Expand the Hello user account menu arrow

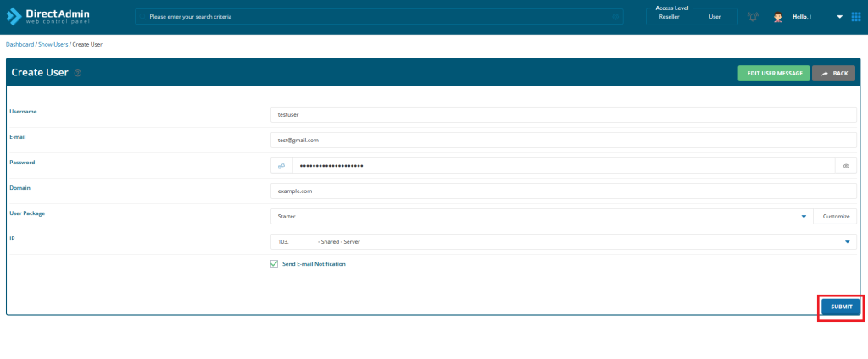pos(840,17)
